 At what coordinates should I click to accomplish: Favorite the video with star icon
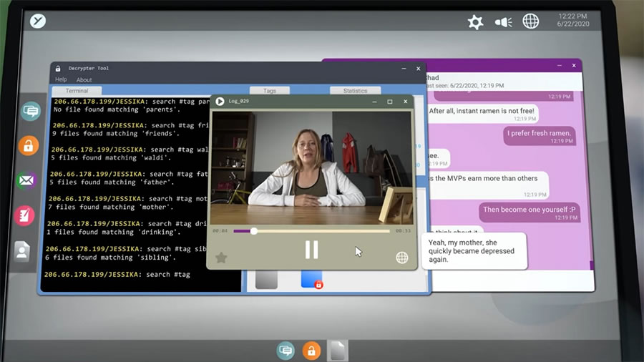tap(221, 258)
